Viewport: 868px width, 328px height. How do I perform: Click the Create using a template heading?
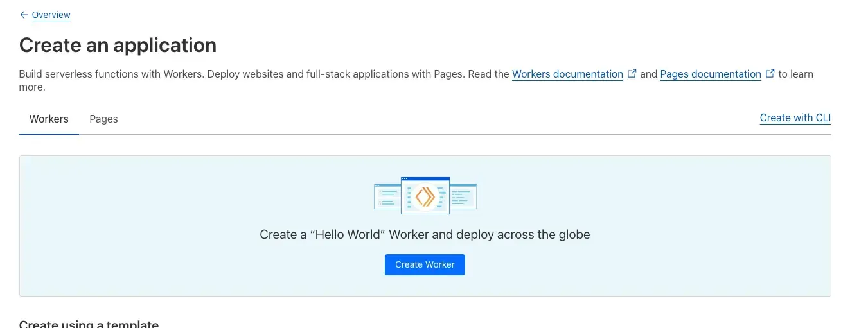click(x=89, y=324)
